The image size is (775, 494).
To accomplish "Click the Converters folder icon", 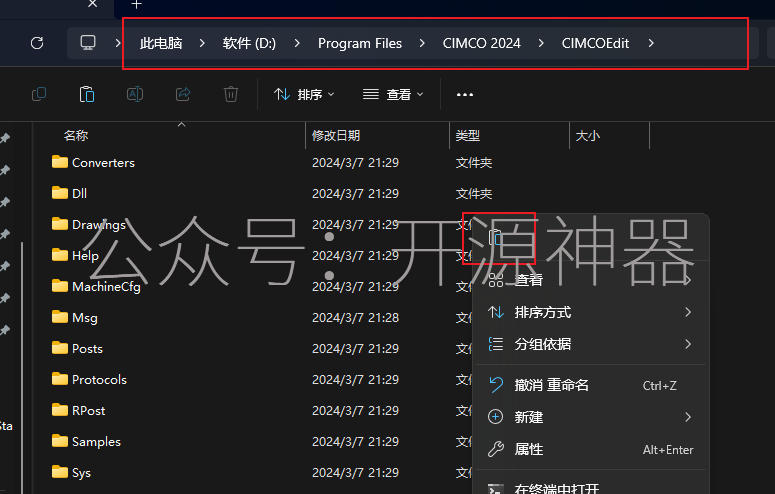I will click(x=60, y=162).
